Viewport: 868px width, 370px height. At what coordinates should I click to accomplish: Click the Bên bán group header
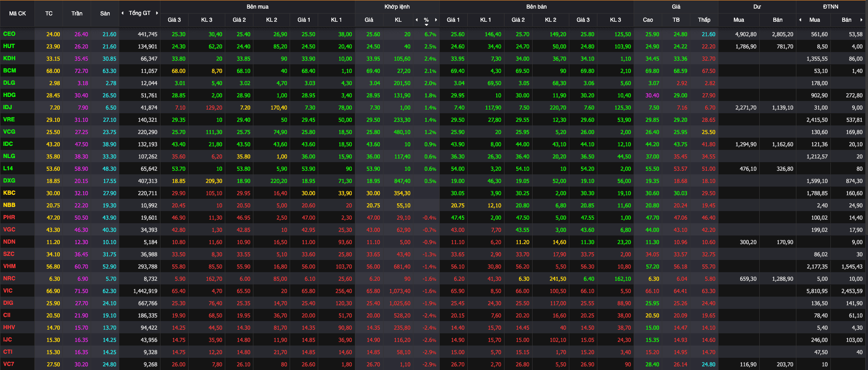pos(536,7)
